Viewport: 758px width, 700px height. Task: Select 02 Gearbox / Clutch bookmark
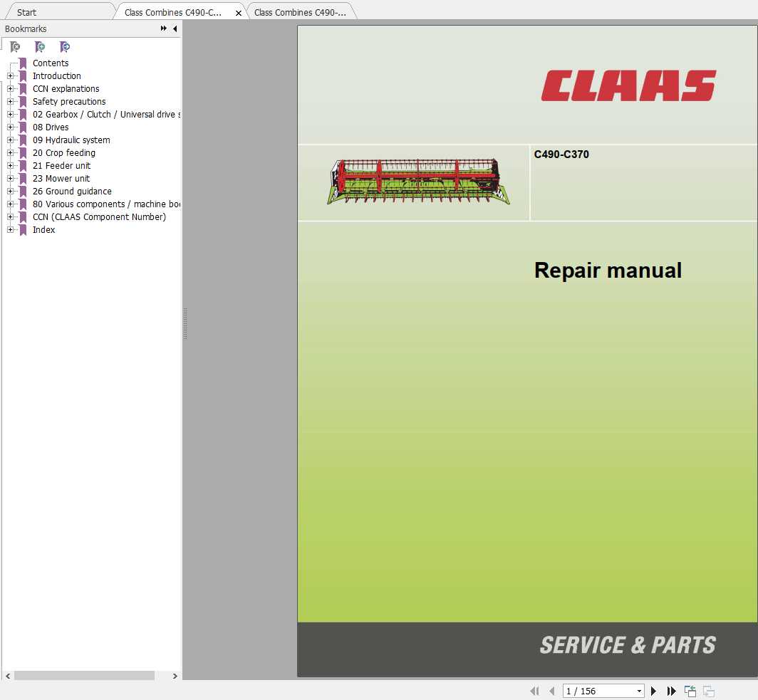[x=106, y=115]
